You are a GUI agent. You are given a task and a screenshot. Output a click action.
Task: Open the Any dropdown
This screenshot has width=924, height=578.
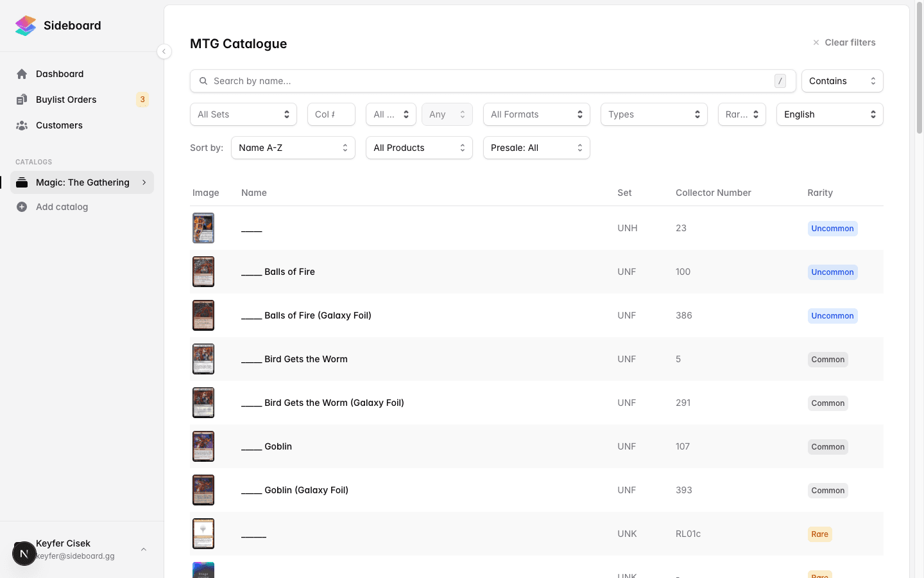[x=447, y=114]
